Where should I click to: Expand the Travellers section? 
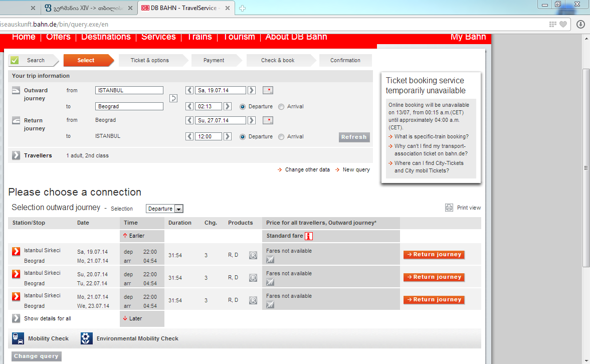16,155
